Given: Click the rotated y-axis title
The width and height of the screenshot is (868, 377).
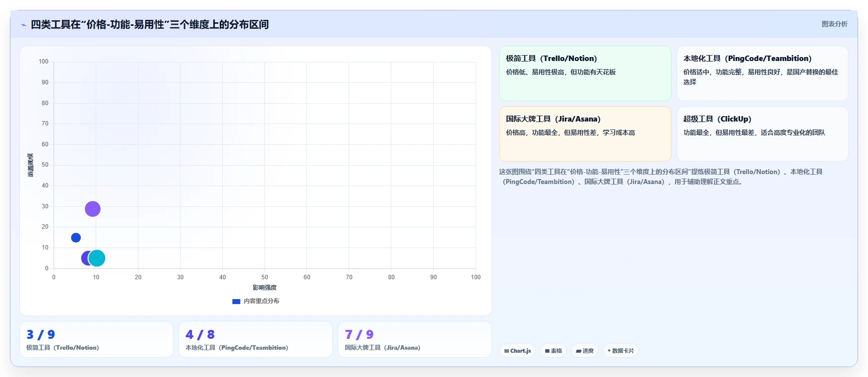Looking at the screenshot, I should coord(31,165).
